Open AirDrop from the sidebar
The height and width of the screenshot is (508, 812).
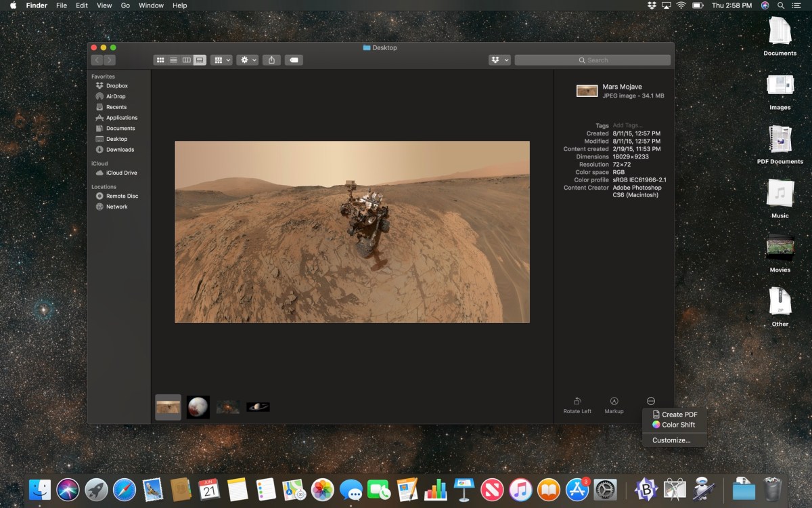(x=115, y=96)
